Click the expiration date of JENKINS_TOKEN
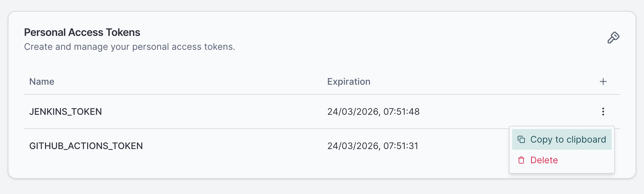The image size is (644, 194). 373,112
